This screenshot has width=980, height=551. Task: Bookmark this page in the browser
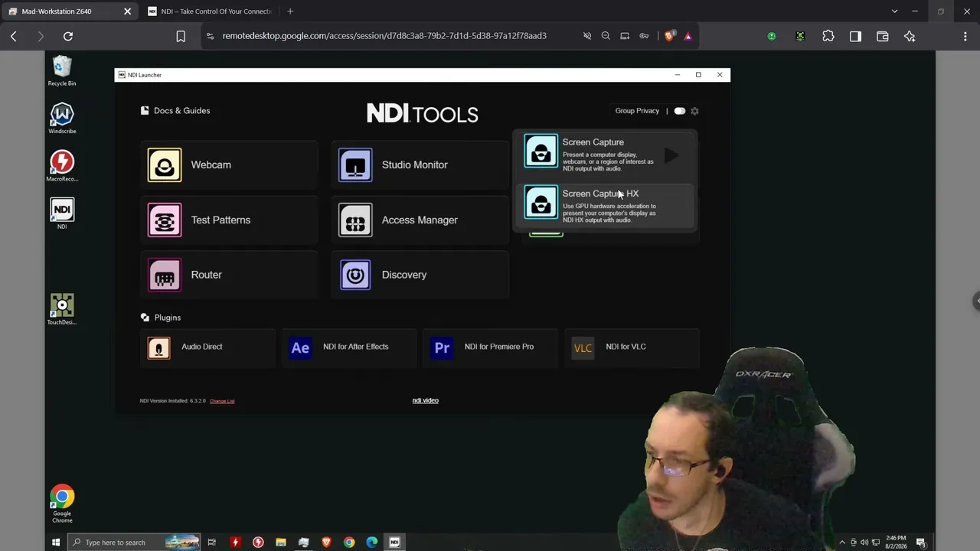pos(181,36)
